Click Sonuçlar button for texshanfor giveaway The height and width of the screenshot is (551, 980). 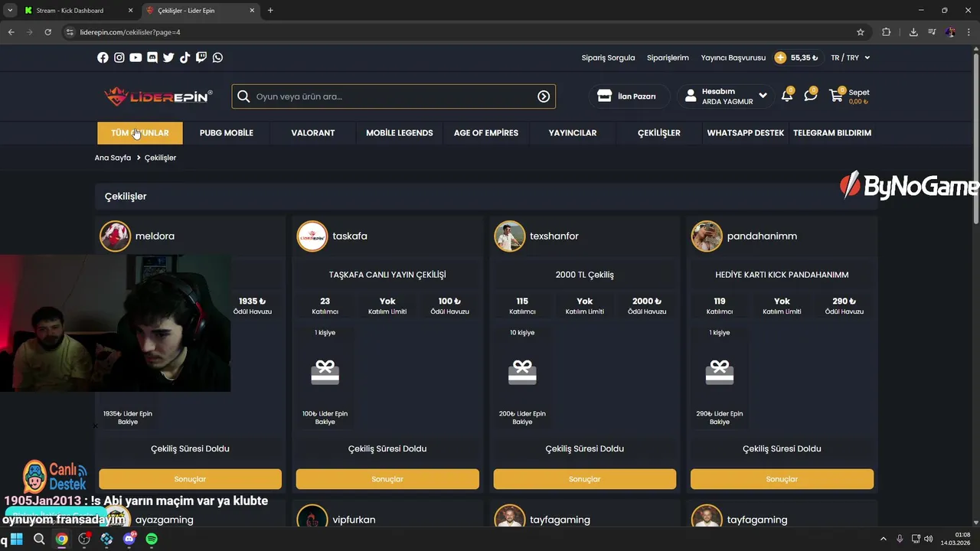585,479
